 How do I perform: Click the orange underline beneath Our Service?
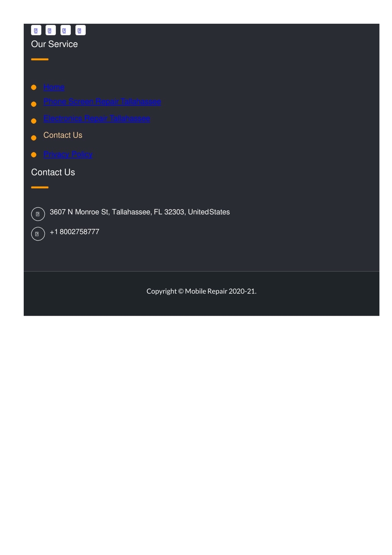40,59
